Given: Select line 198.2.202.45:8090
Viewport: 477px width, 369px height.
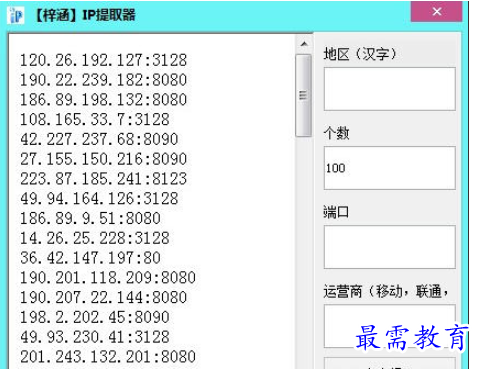Looking at the screenshot, I should tap(95, 317).
